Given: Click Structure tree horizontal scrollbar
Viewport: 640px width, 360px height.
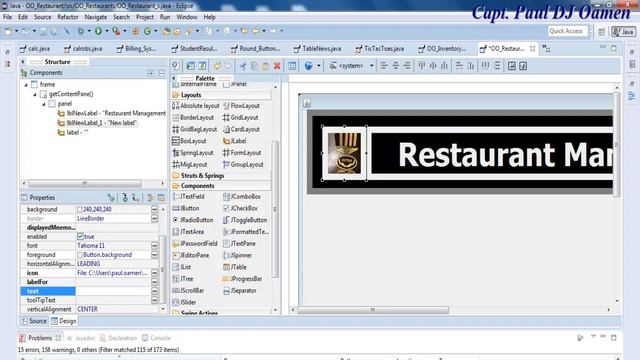Looking at the screenshot, I should pyautogui.click(x=84, y=183).
